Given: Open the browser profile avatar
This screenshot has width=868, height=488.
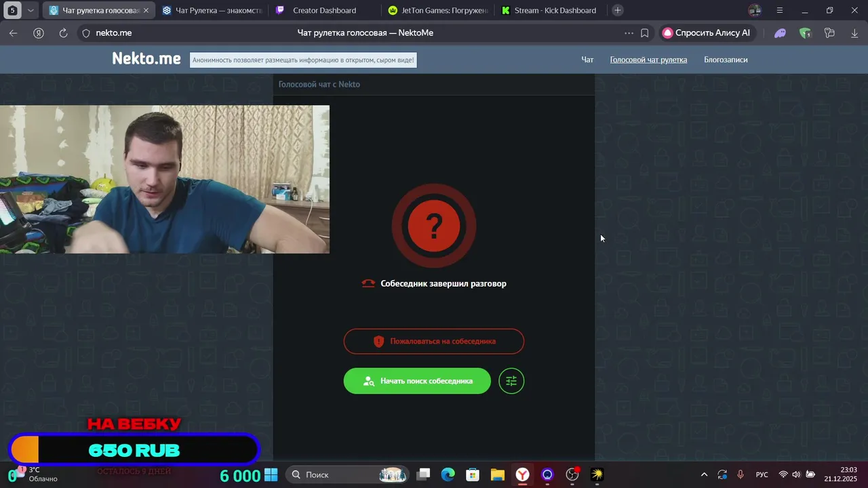Looking at the screenshot, I should [755, 10].
